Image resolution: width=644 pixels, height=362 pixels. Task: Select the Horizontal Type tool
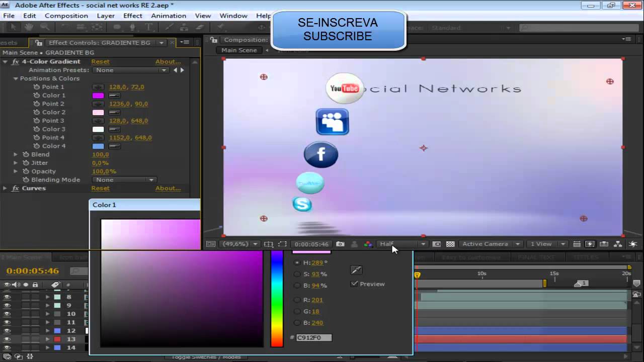pyautogui.click(x=149, y=28)
